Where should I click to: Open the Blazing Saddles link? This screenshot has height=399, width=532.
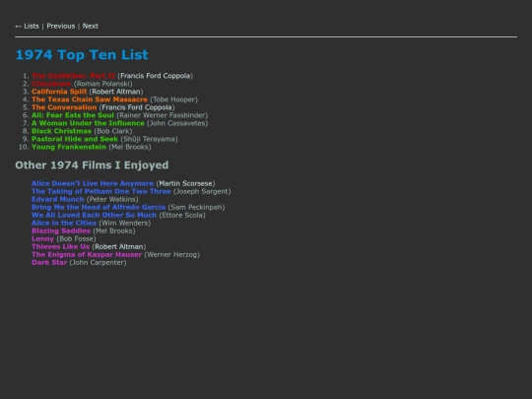pyautogui.click(x=61, y=232)
